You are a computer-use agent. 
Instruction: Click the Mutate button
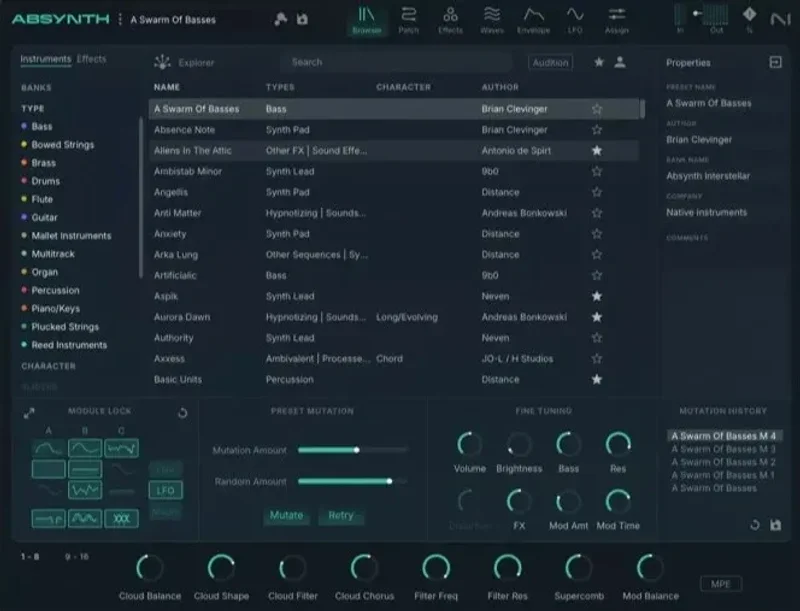[286, 516]
